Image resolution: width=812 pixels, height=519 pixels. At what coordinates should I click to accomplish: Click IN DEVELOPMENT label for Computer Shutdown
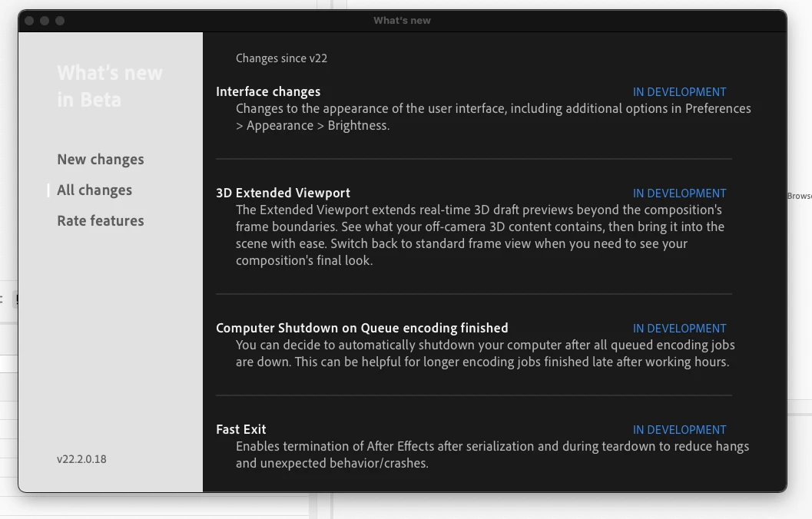[679, 329]
